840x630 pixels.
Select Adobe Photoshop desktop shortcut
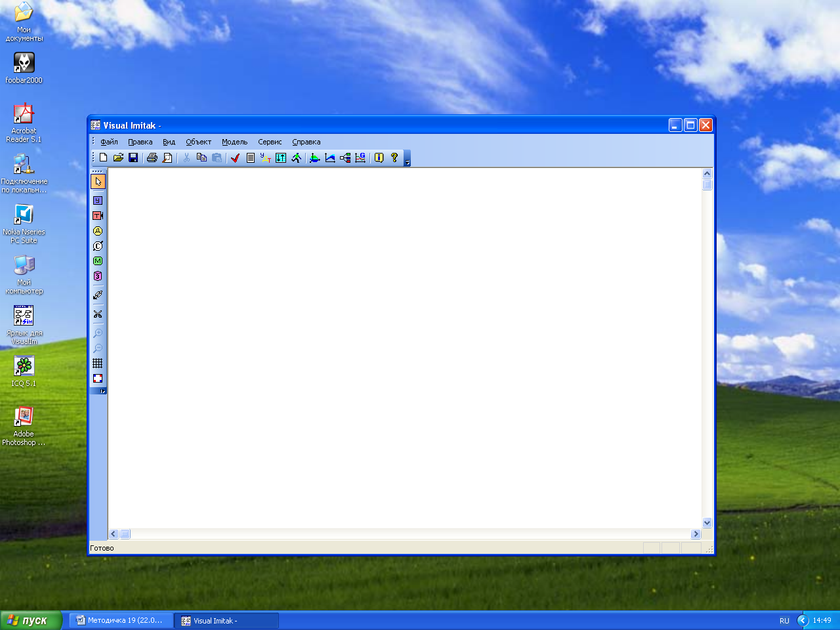24,426
